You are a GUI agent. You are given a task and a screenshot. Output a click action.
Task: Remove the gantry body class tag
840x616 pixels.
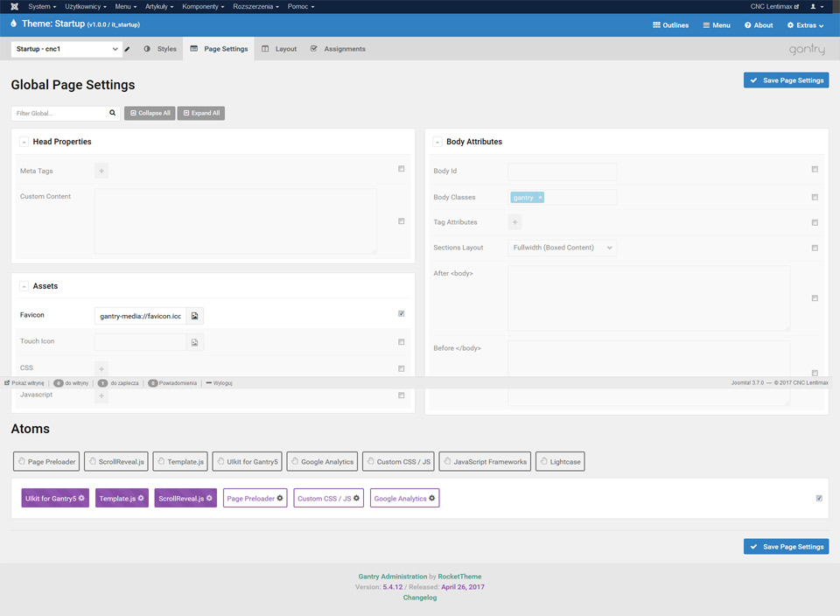tap(540, 198)
